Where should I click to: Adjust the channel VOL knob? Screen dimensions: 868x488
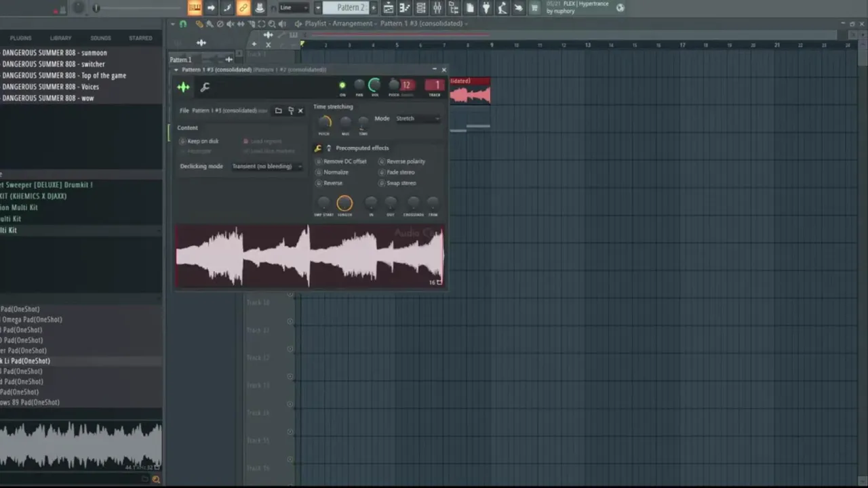click(374, 85)
